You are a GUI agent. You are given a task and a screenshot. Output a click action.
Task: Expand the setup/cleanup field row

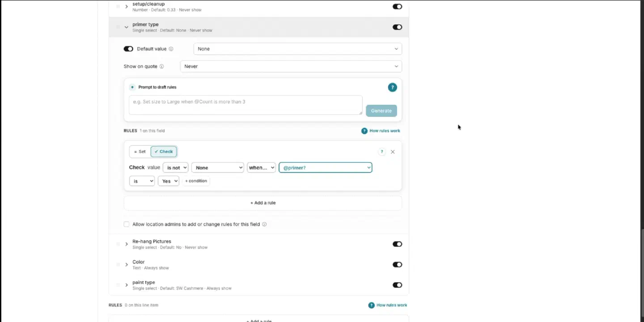coord(127,7)
